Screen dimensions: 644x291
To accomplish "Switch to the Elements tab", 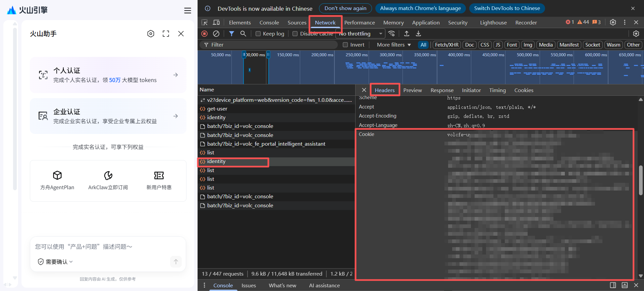I will [240, 22].
